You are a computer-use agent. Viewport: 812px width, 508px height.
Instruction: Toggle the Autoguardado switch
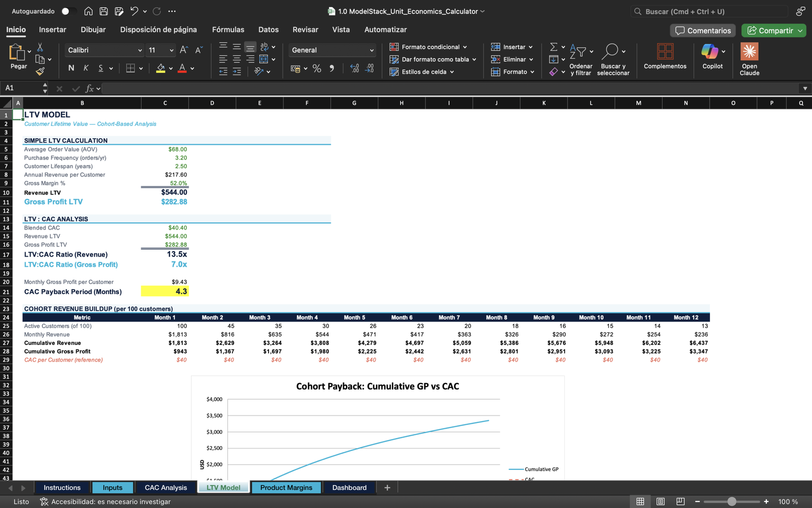[x=69, y=11]
